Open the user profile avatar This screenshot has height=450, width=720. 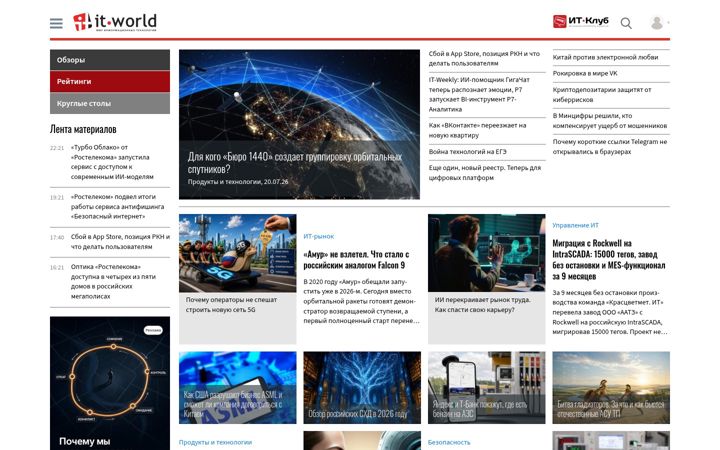[657, 22]
